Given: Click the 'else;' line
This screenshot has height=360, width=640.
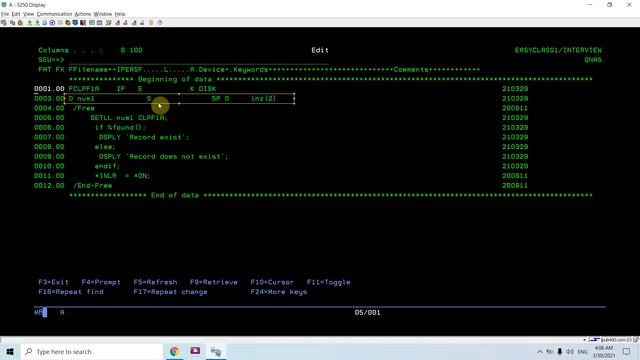Looking at the screenshot, I should pyautogui.click(x=105, y=147).
